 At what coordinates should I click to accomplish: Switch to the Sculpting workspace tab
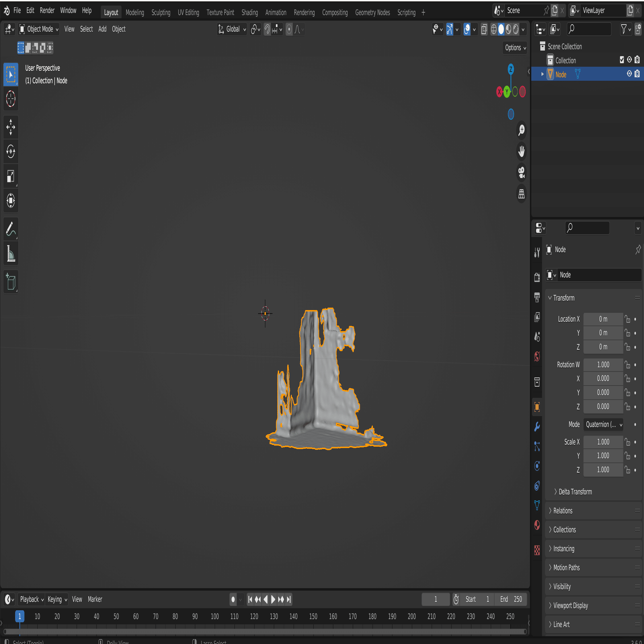pos(160,13)
